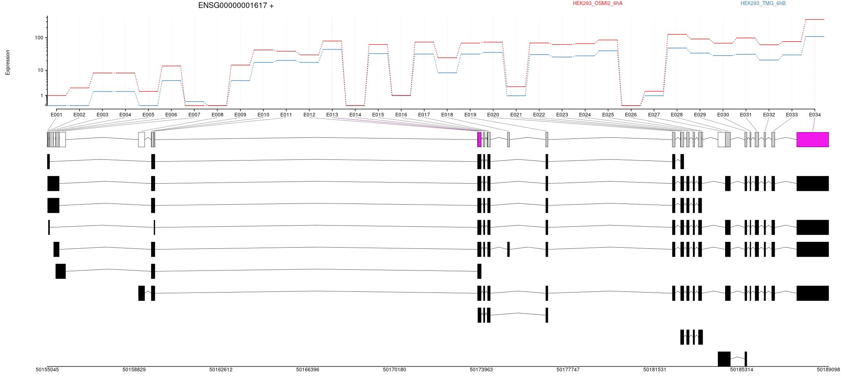Click exon label E020

(493, 115)
